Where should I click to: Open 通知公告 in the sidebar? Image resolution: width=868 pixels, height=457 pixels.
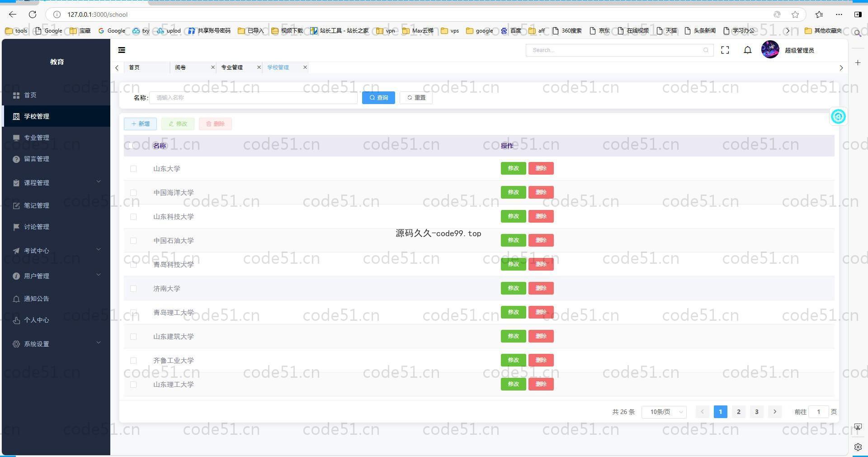point(56,299)
